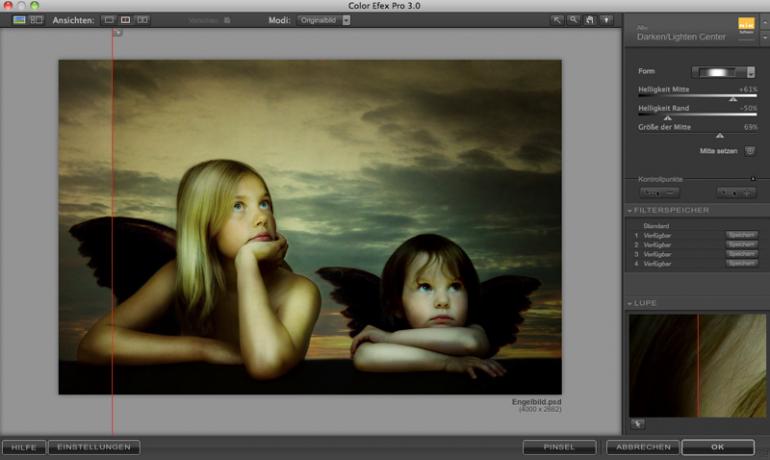Click the Darken/Lighten Center filter title
This screenshot has width=770, height=460.
coord(681,37)
